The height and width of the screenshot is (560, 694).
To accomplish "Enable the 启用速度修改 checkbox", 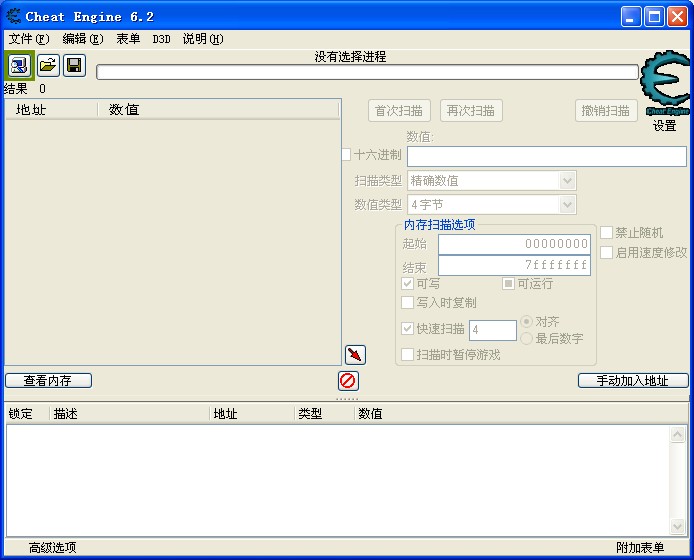I will pos(606,253).
